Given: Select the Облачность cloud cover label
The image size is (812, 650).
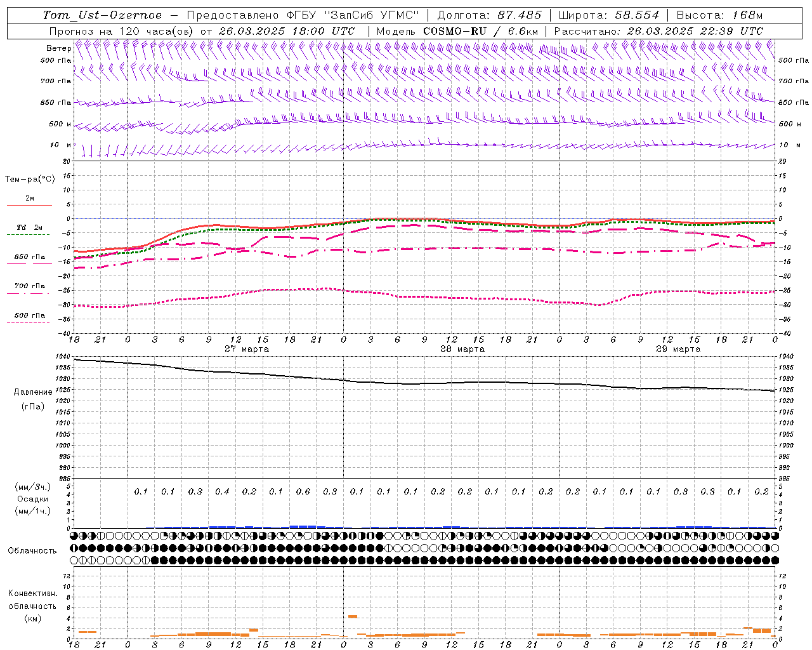Looking at the screenshot, I should pos(32,551).
